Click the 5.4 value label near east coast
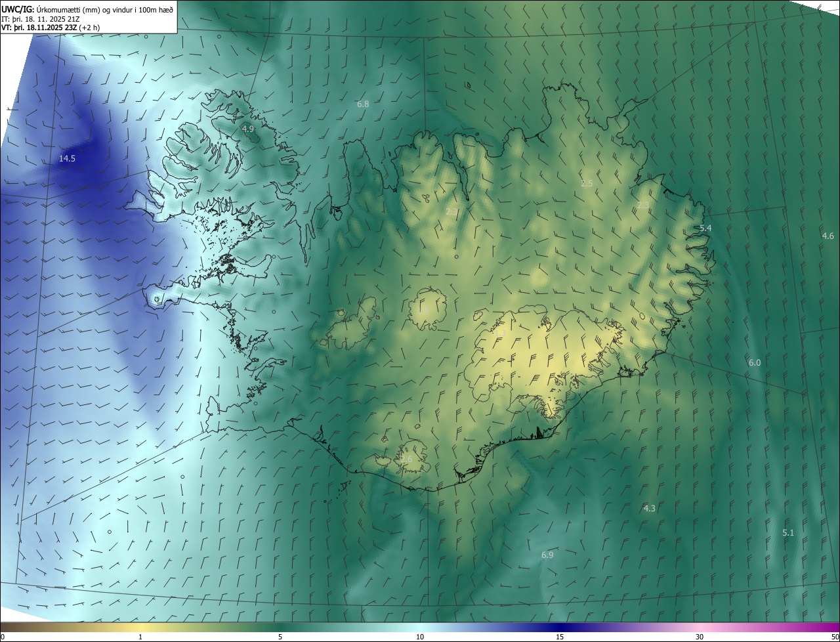Viewport: 840px width, 642px height. point(705,228)
